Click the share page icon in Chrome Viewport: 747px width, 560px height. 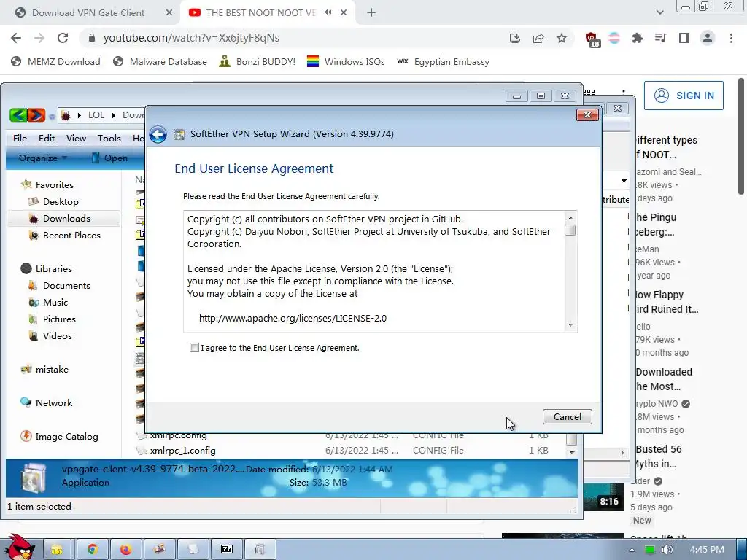coord(538,38)
